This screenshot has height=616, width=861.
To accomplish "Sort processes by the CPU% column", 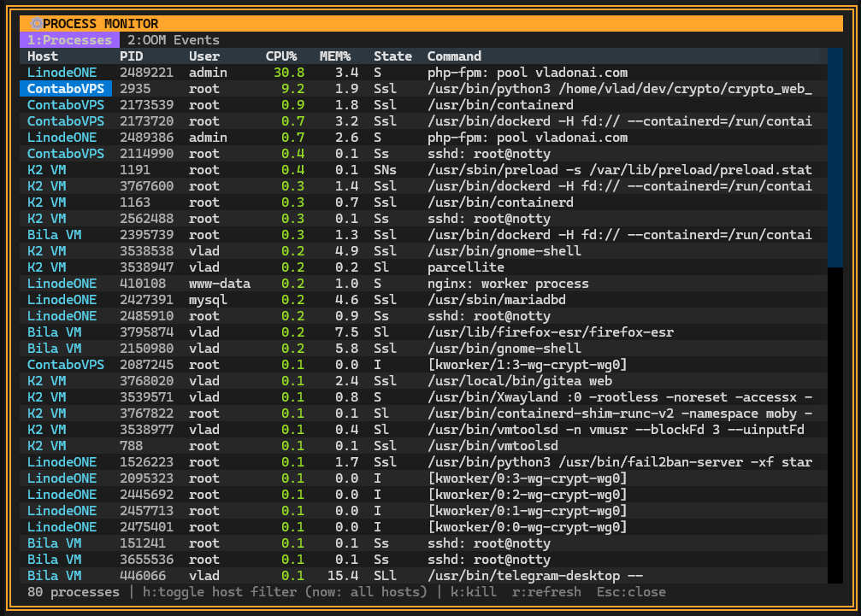I will tap(281, 56).
